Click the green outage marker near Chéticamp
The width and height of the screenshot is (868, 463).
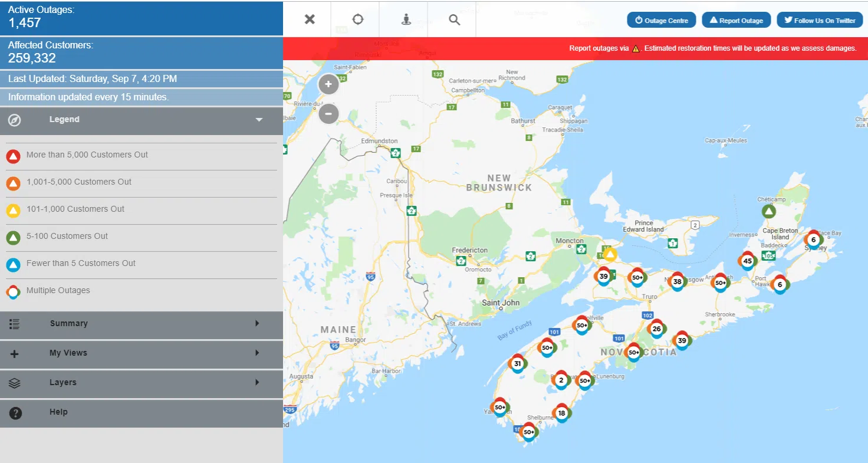click(768, 211)
